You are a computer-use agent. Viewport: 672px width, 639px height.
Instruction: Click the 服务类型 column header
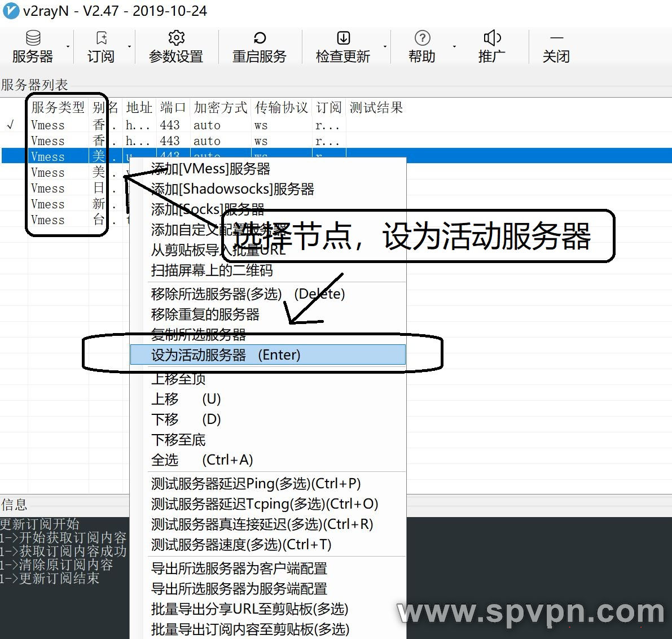pos(58,107)
